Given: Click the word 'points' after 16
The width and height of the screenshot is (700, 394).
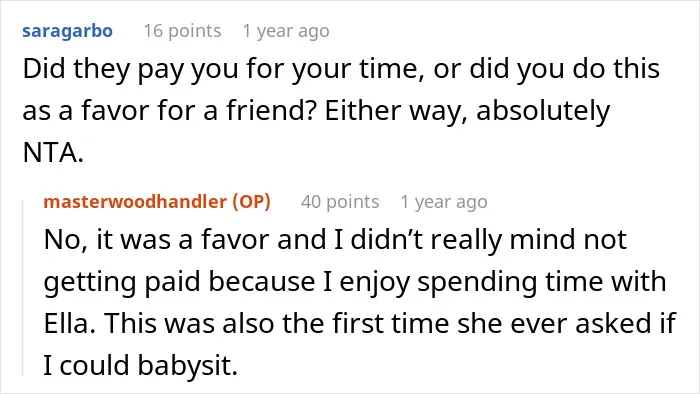Looking at the screenshot, I should 195,32.
